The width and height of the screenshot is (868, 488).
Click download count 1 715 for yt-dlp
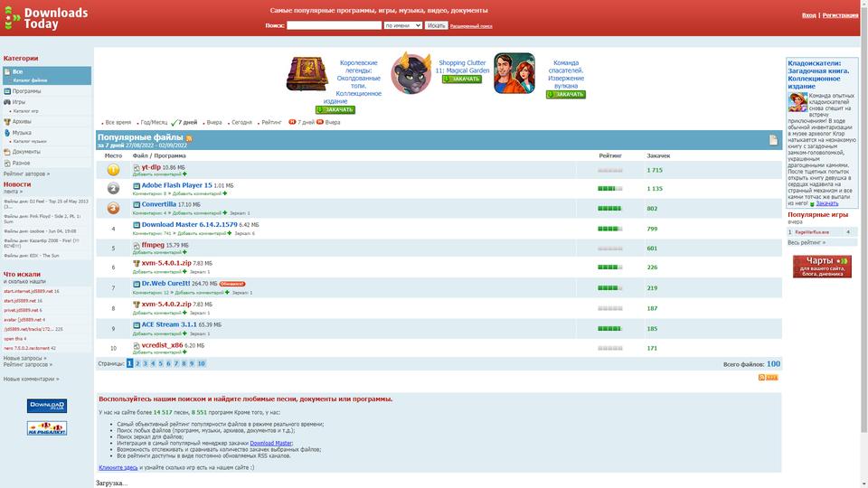[655, 171]
